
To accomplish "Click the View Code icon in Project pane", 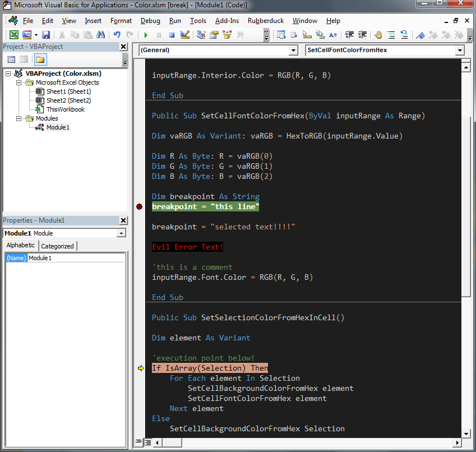I will pyautogui.click(x=11, y=59).
